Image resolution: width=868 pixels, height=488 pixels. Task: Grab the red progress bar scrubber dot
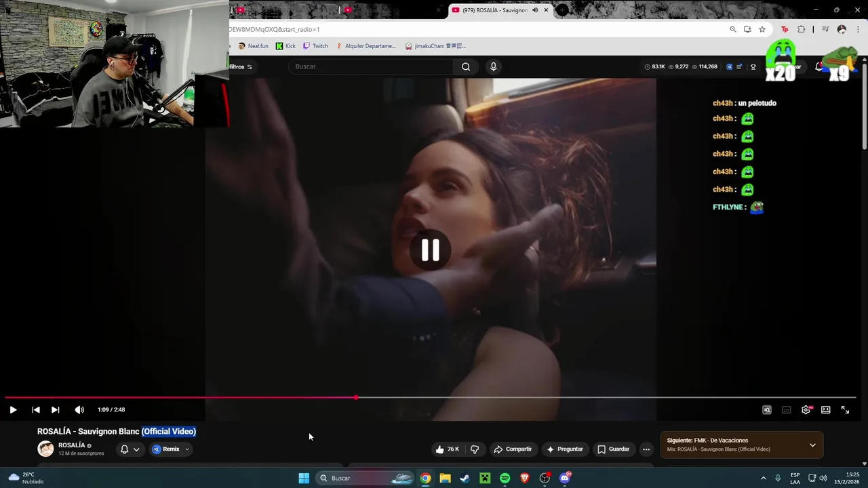pos(356,397)
